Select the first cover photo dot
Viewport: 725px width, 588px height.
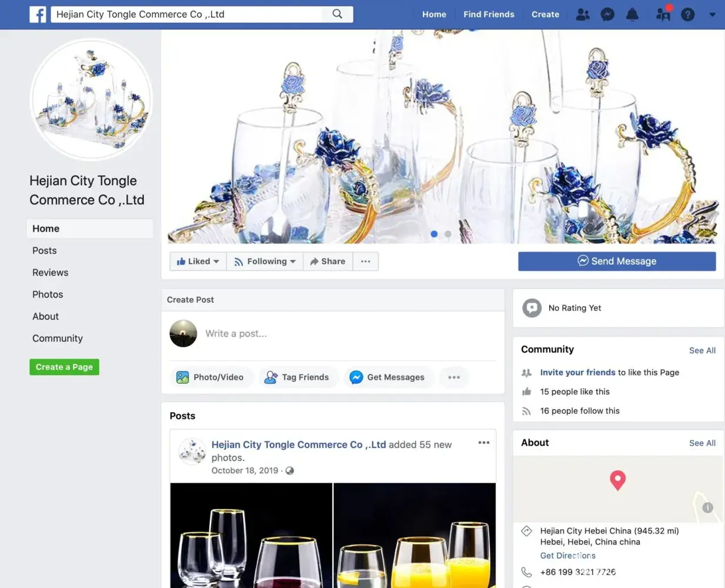point(434,234)
